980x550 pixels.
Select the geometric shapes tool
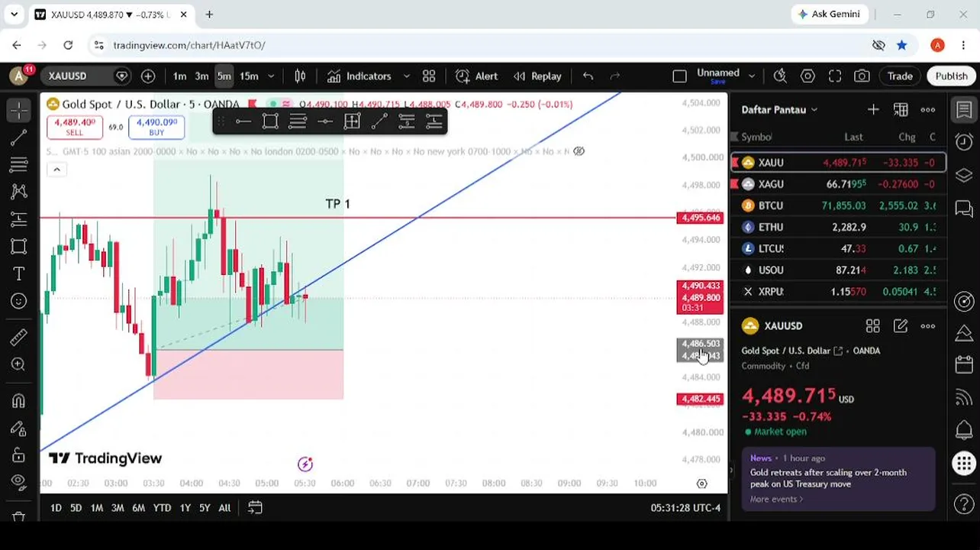pos(19,246)
